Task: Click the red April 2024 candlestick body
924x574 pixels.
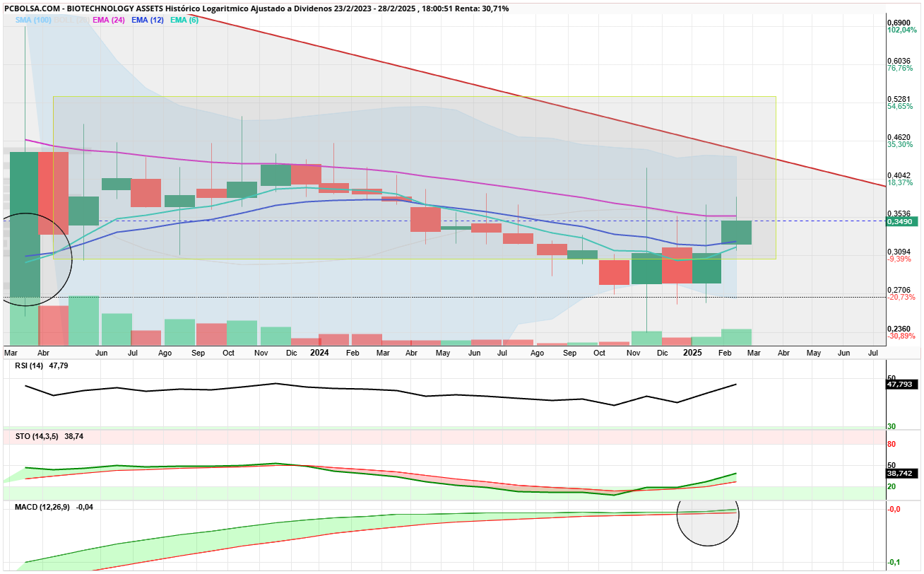Action: pyautogui.click(x=426, y=219)
